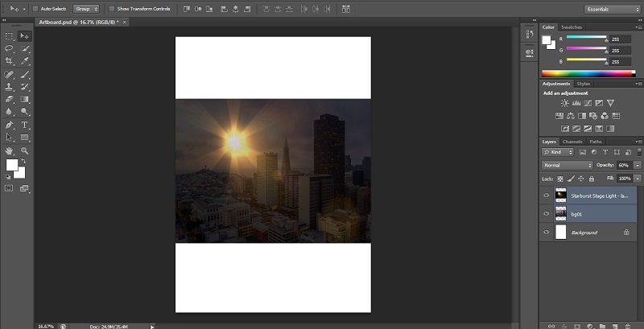Open the layer Kind filter dropdown
The image size is (644, 329).
(557, 152)
